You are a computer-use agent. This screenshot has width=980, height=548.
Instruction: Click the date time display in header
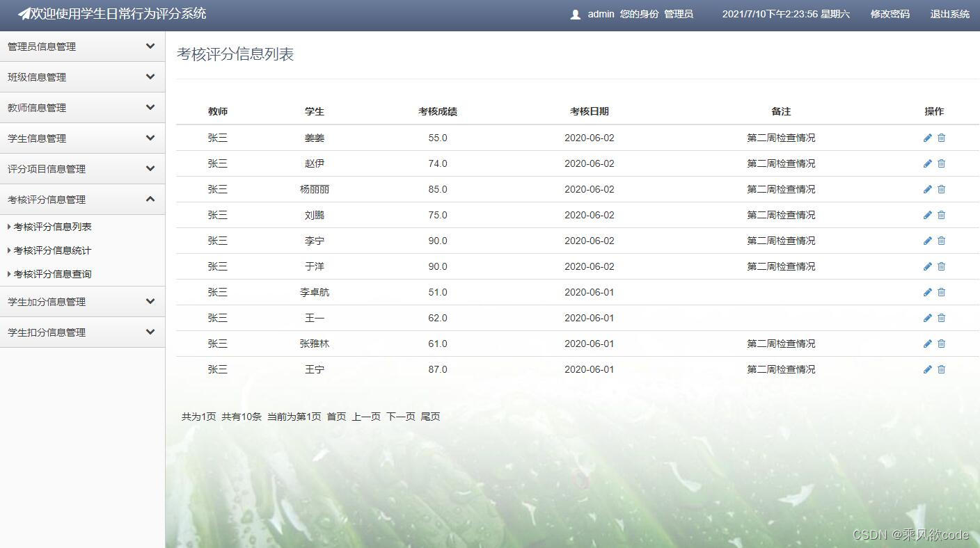click(x=786, y=14)
